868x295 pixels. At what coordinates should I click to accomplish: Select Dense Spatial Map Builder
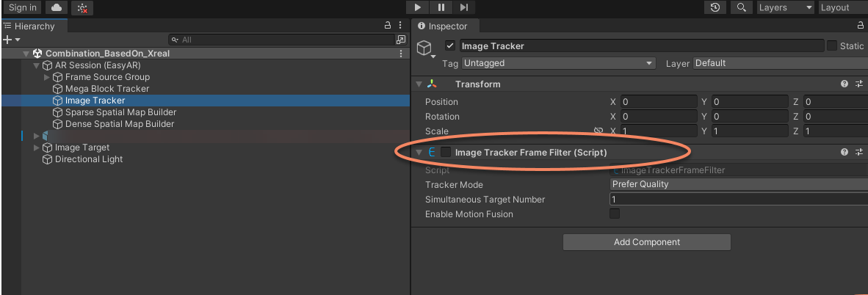click(x=120, y=124)
